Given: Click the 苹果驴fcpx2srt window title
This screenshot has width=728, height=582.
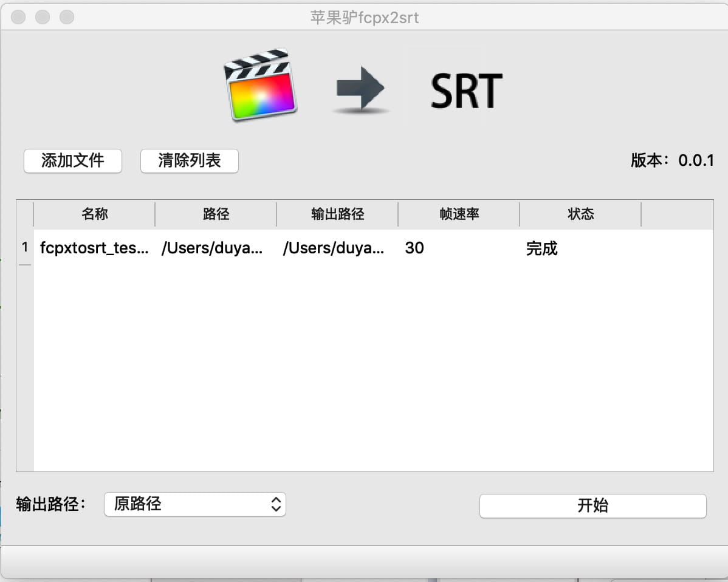Looking at the screenshot, I should [x=365, y=18].
